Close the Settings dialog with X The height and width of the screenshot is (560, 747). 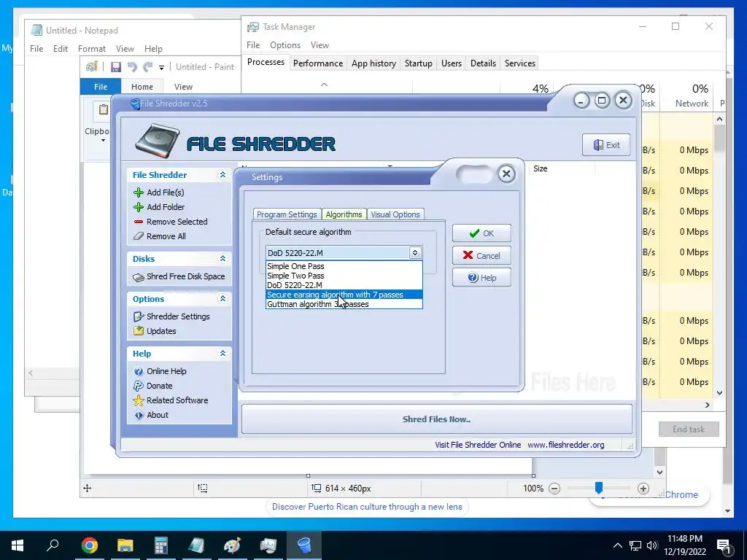click(x=506, y=174)
